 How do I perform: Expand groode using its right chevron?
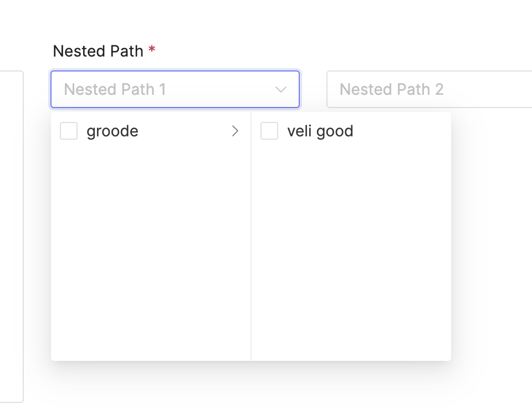pos(235,131)
